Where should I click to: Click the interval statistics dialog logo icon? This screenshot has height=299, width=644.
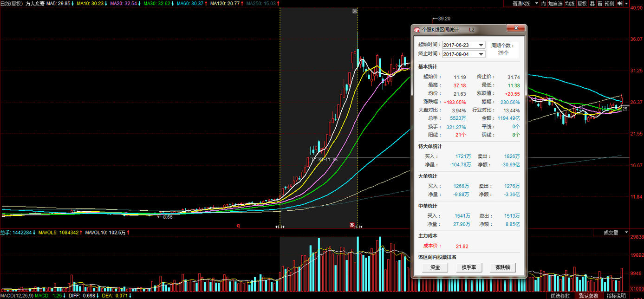tap(416, 29)
